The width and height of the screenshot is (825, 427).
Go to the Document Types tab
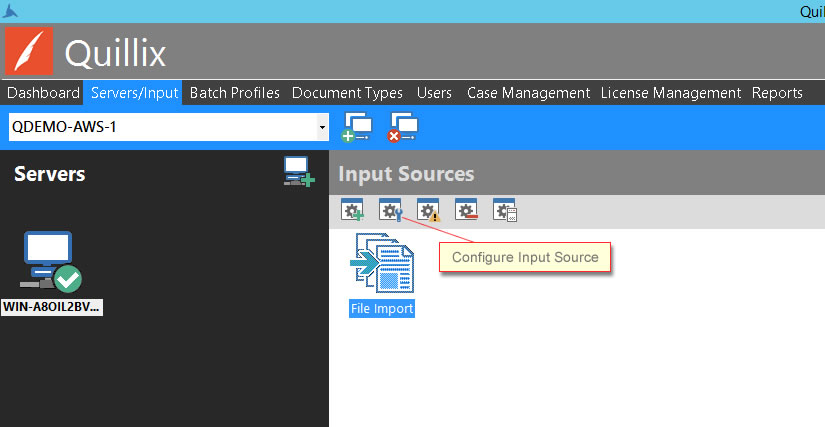tap(347, 93)
